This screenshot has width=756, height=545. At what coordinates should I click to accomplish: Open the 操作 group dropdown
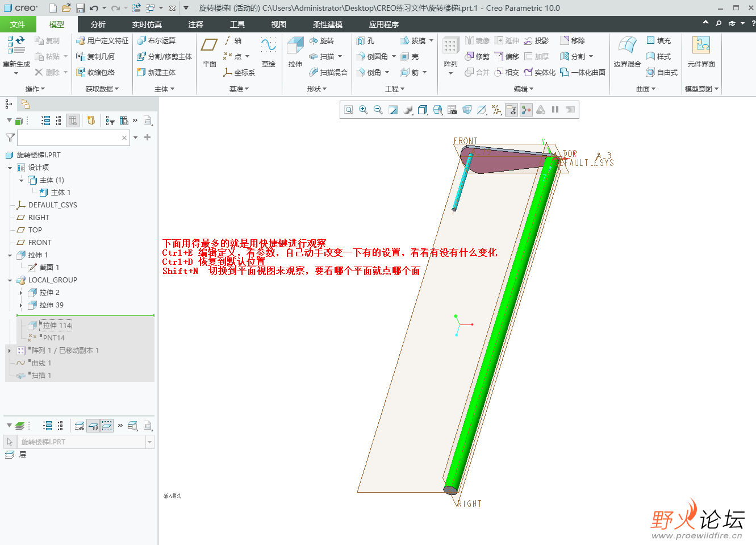[35, 89]
